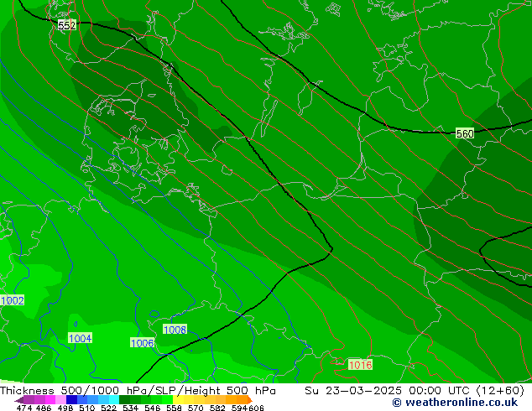Click the 570 legend value
The width and height of the screenshot is (532, 411).
(x=196, y=408)
